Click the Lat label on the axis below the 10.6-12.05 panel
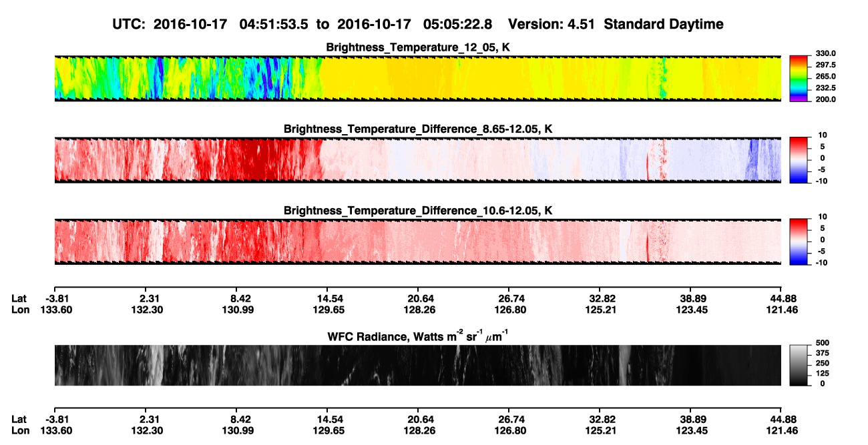This screenshot has height=445, width=868. pos(20,299)
